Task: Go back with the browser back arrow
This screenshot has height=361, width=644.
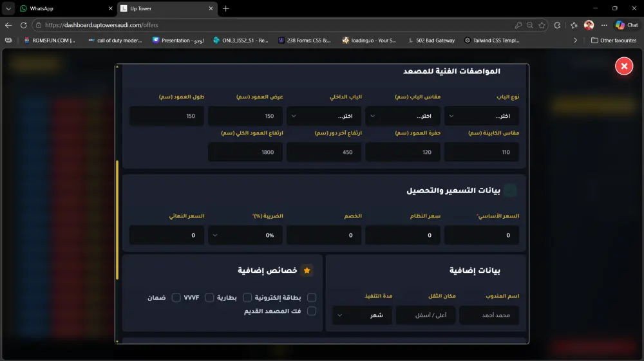Action: click(8, 25)
